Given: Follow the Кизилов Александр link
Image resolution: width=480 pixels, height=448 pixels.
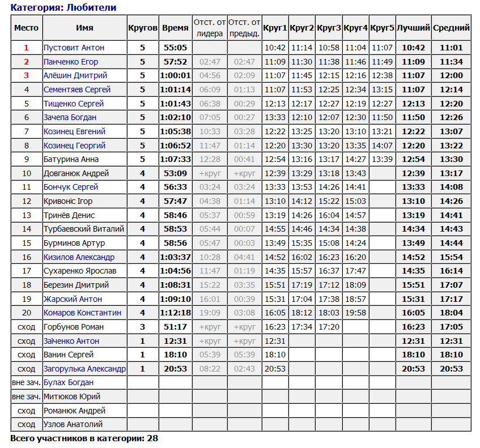Looking at the screenshot, I should [x=79, y=257].
